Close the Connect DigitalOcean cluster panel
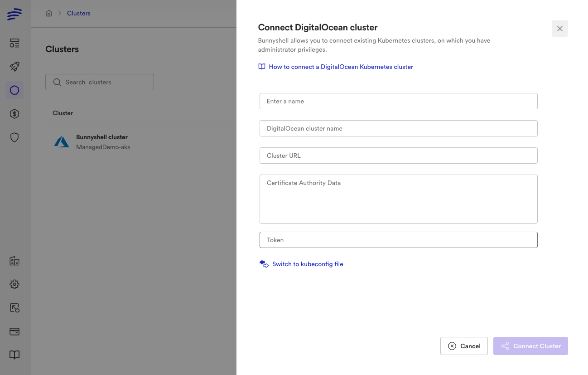 (560, 29)
